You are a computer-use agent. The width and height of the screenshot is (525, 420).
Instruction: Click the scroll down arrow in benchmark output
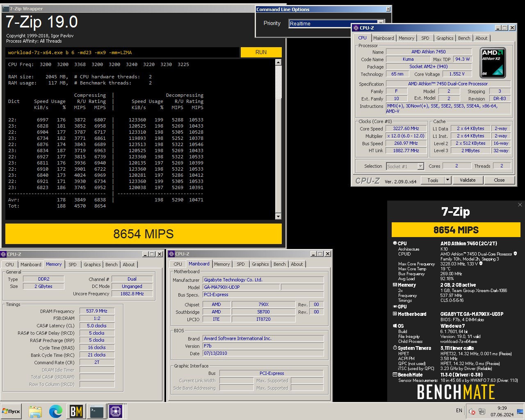(278, 216)
